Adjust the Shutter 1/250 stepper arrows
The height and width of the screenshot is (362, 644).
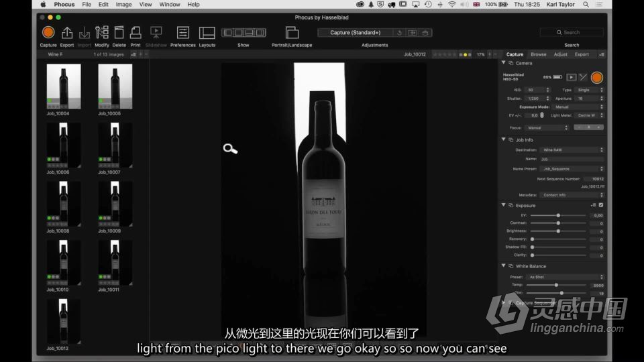(x=547, y=99)
